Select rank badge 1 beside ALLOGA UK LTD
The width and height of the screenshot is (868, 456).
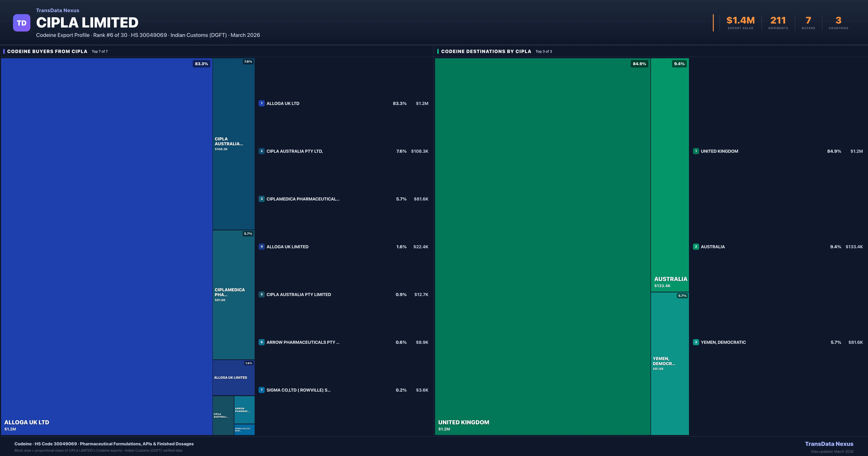[262, 103]
